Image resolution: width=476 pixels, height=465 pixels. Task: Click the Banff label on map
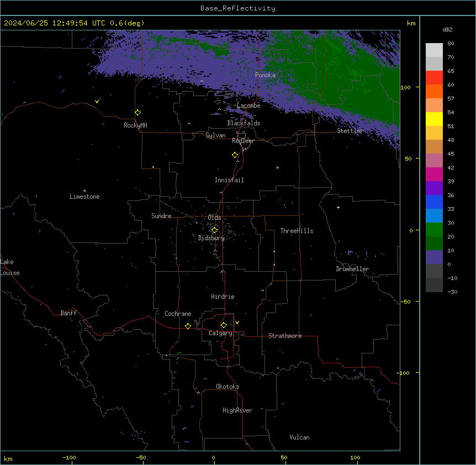pos(68,313)
